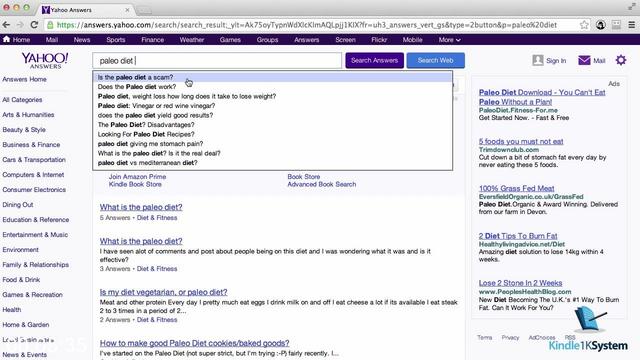Select suggestion 'The Paleo Diet? Disadvantages?'
Viewport: 640px width, 360px height.
tap(272, 124)
